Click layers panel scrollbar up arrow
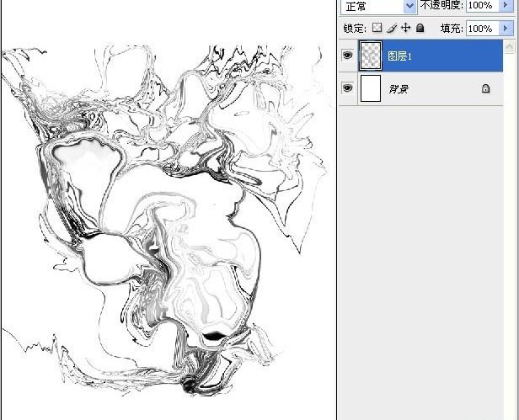Screen dimensions: 519x420 point(509,47)
